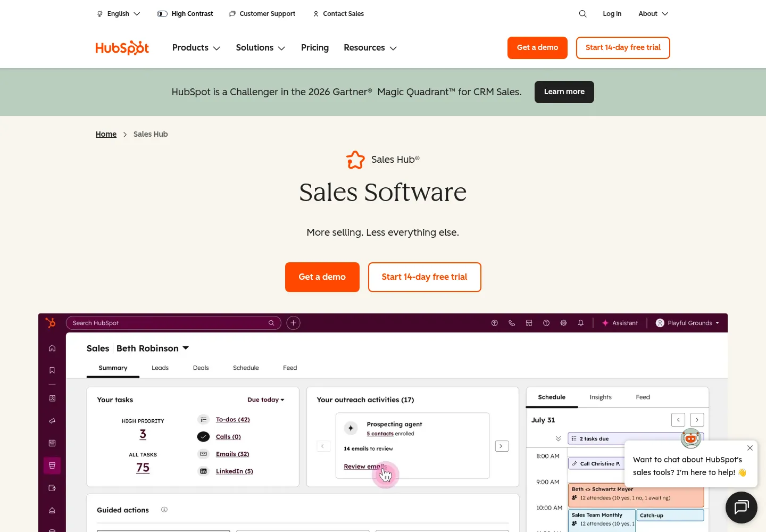Image resolution: width=766 pixels, height=532 pixels.
Task: Click the megaphone icon in the app sidebar
Action: click(52, 421)
